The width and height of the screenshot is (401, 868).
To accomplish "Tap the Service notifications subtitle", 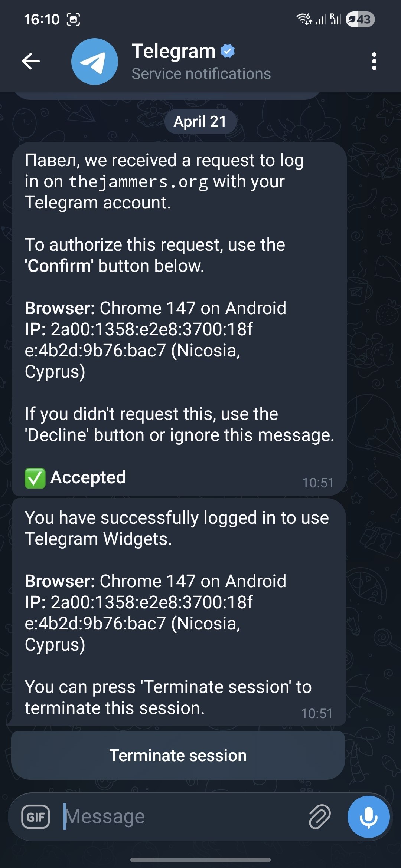I will (201, 74).
